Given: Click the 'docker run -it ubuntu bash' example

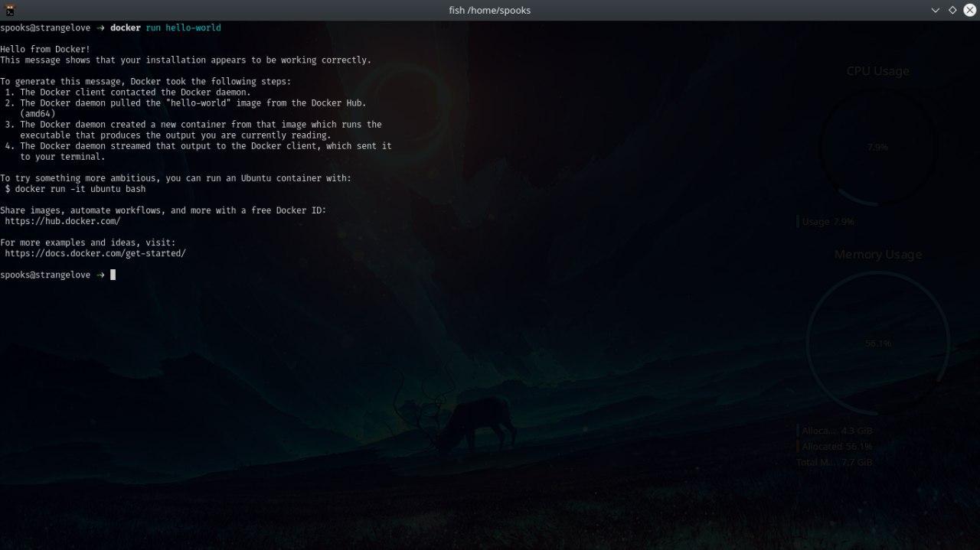Looking at the screenshot, I should 75,189.
